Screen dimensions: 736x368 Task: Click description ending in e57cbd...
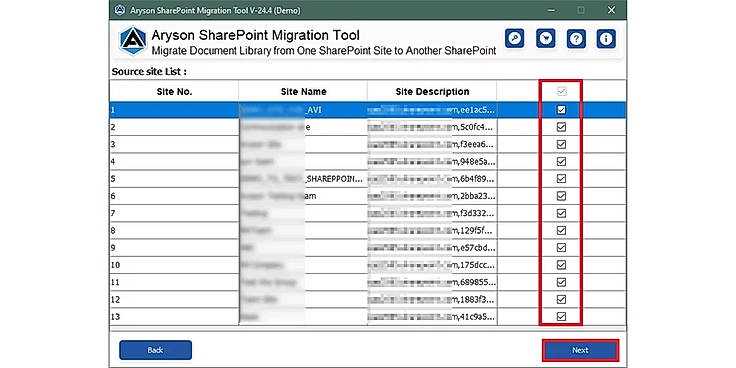coord(432,248)
